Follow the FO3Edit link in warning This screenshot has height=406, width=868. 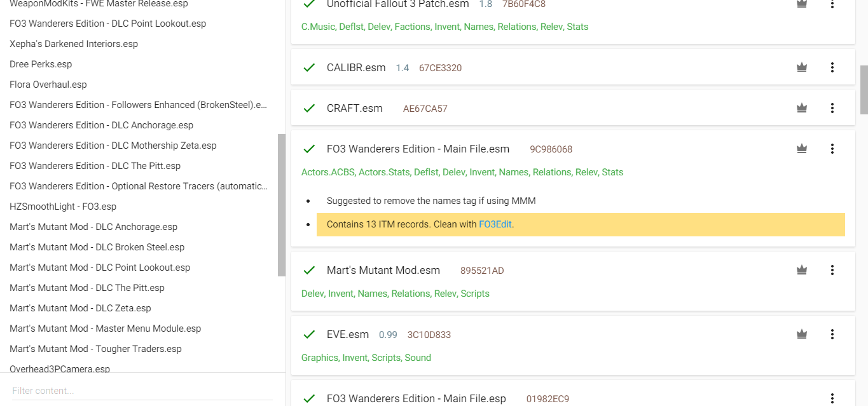click(495, 224)
